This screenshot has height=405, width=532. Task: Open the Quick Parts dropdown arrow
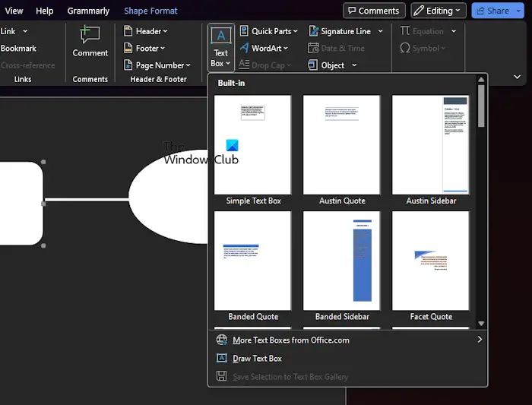click(295, 31)
